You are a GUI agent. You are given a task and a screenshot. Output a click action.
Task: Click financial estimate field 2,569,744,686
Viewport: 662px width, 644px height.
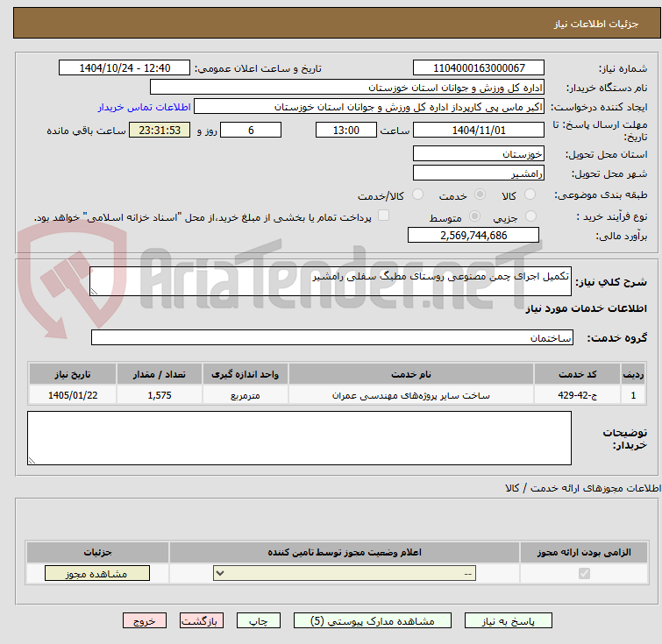(x=473, y=235)
